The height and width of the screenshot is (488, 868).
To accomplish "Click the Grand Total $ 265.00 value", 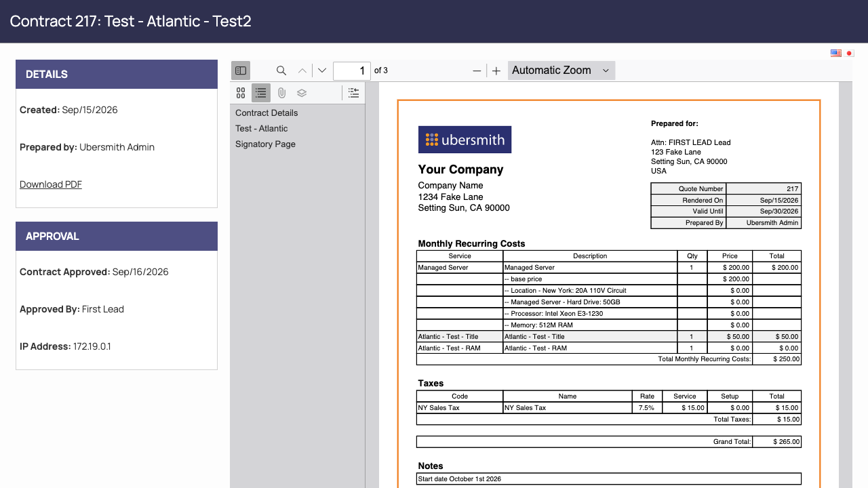I will tap(777, 442).
